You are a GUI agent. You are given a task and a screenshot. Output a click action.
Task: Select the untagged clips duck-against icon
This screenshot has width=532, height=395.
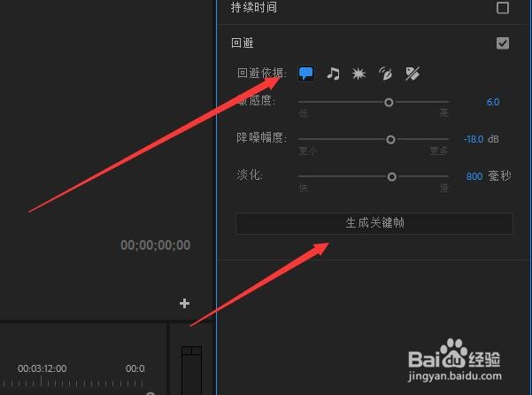(412, 74)
